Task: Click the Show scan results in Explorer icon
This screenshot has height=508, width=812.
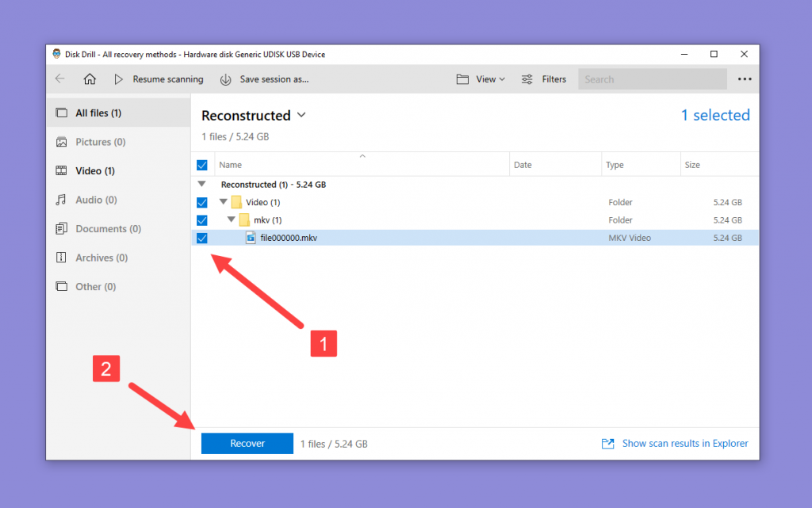Action: [607, 443]
